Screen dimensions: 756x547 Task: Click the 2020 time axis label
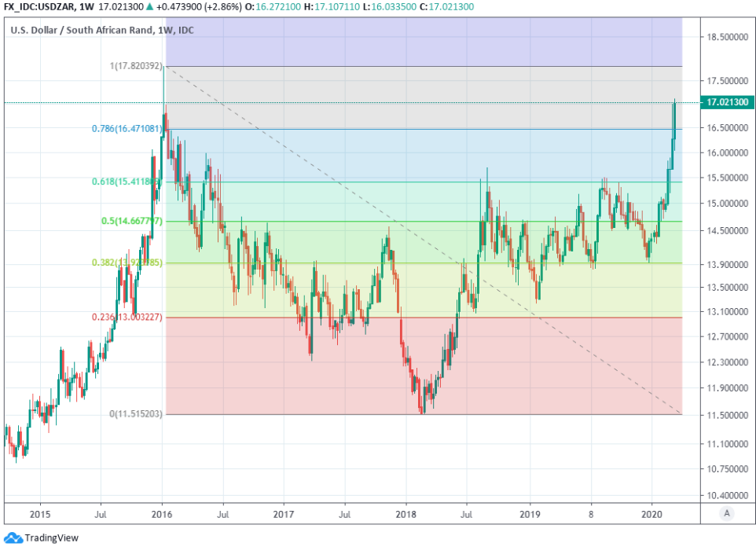[651, 514]
